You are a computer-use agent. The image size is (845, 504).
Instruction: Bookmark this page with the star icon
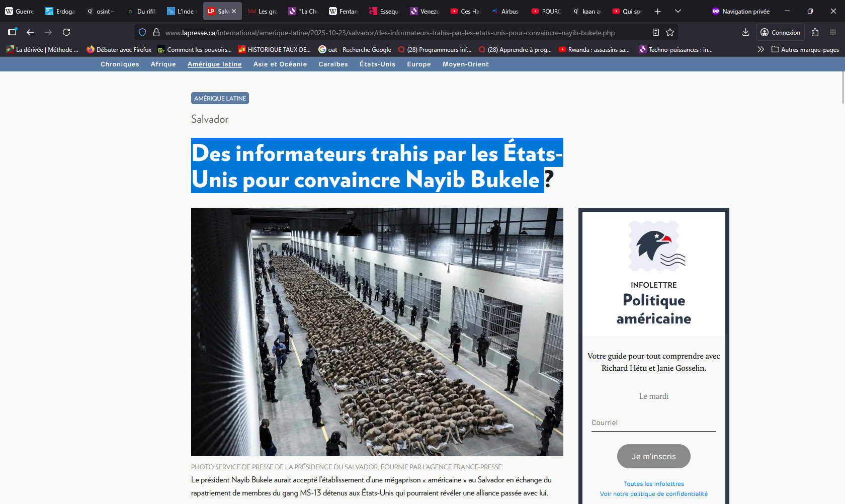[670, 32]
